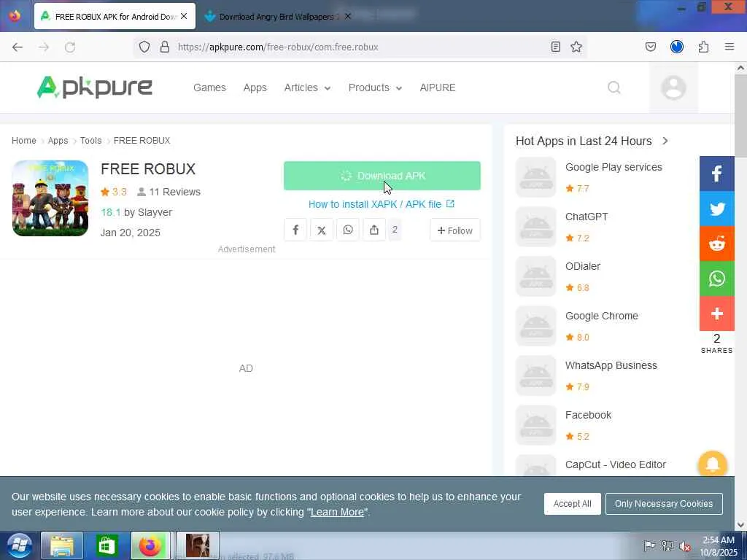The width and height of the screenshot is (747, 560).
Task: Click the generic share icon next to count 2
Action: (x=374, y=230)
